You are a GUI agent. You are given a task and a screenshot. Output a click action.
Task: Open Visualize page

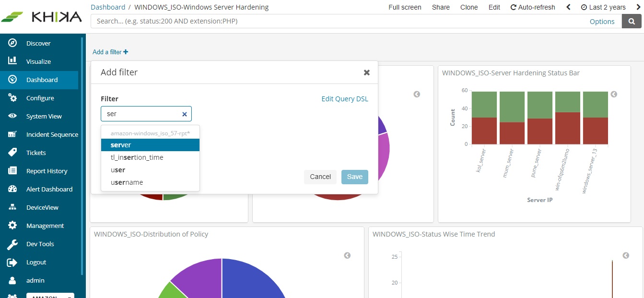coord(38,61)
